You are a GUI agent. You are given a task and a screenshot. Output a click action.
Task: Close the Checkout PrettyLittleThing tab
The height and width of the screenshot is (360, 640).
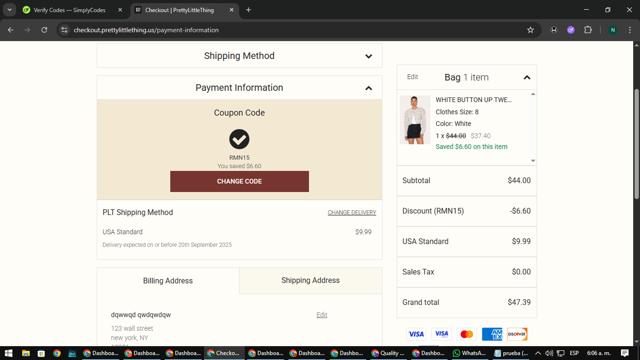(231, 10)
